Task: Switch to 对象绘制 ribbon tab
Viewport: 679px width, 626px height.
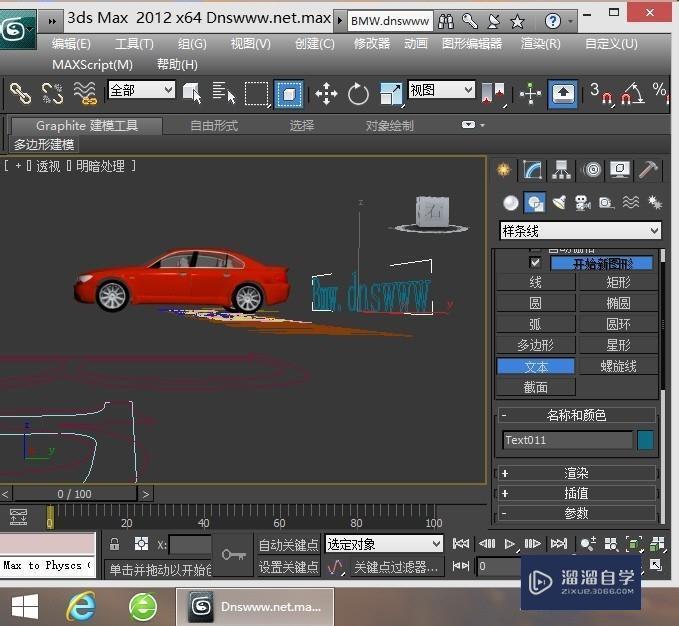Action: [389, 126]
